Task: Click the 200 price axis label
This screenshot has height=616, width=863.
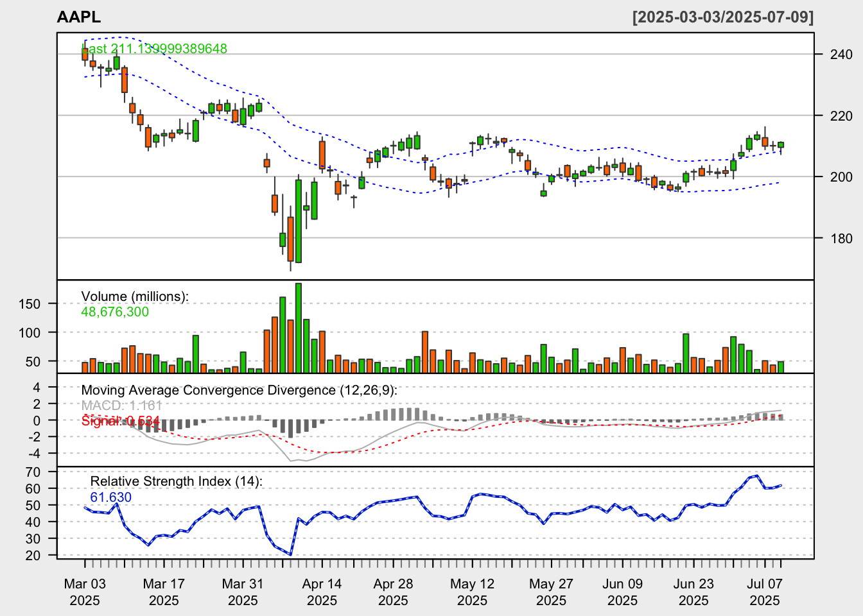Action: 841,177
